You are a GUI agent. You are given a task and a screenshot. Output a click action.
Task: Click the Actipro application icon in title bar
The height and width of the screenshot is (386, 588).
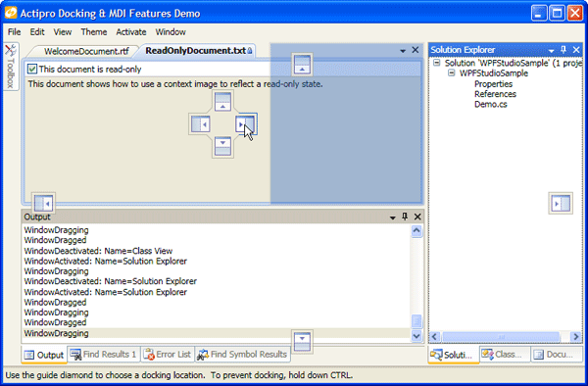[x=11, y=13]
